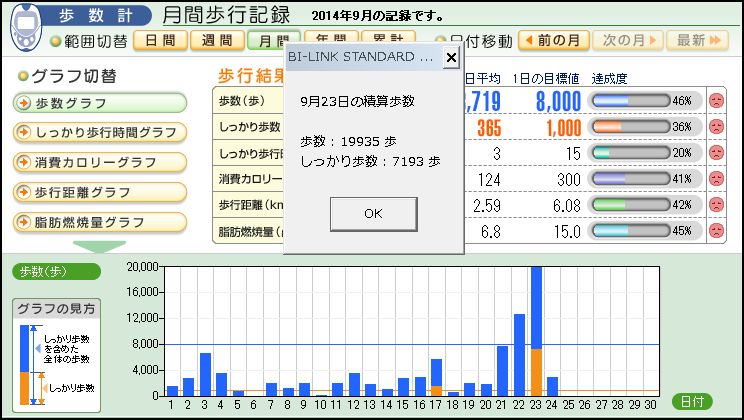Click the 41% calorie achievement bar
This screenshot has width=744, height=420.
631,179
